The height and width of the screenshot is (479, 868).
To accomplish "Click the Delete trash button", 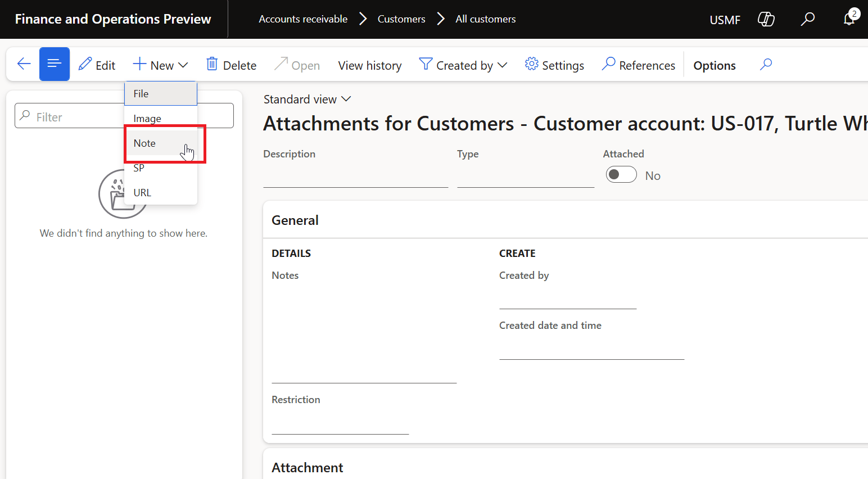I will [x=231, y=65].
